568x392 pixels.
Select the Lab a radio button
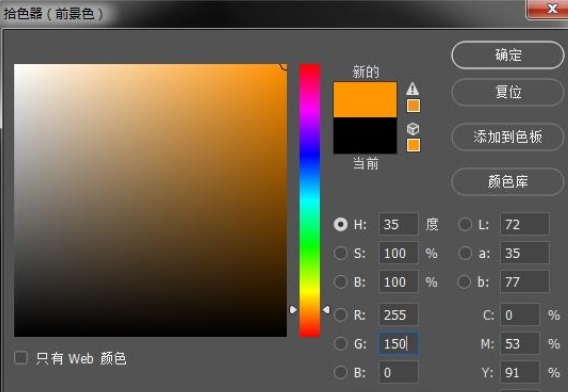[465, 253]
